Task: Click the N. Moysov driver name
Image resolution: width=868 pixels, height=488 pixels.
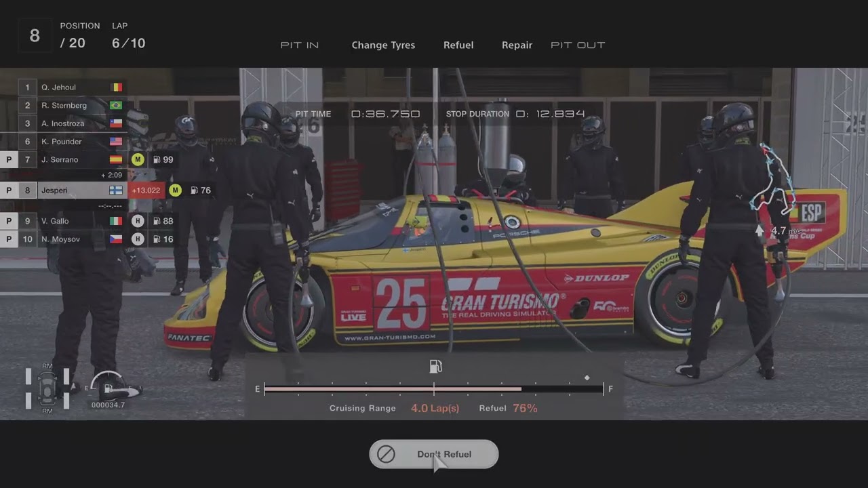Action: click(x=60, y=239)
